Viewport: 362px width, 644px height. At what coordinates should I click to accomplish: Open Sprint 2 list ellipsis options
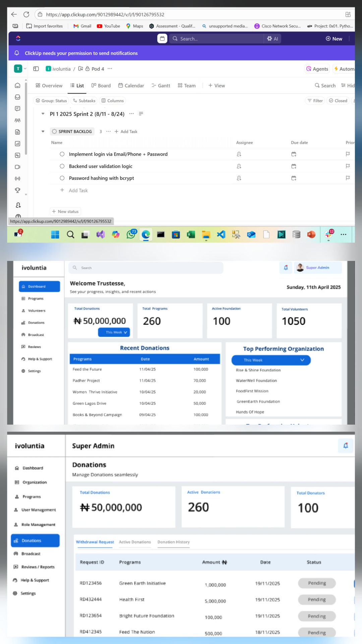click(131, 114)
